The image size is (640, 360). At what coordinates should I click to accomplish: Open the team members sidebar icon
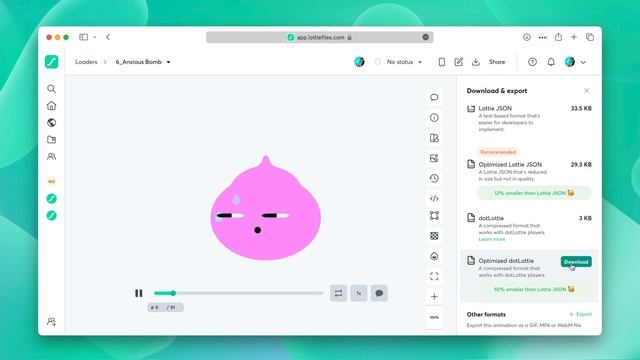(51, 156)
